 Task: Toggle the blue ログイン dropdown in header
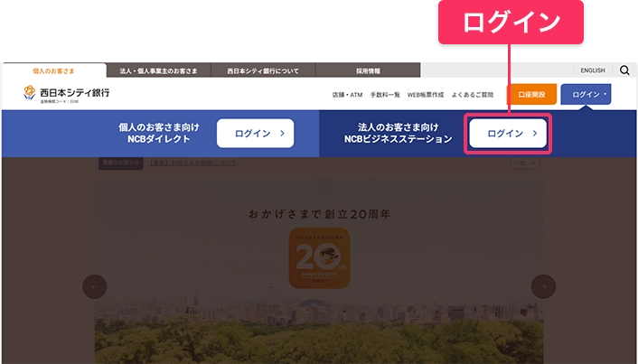[x=586, y=94]
